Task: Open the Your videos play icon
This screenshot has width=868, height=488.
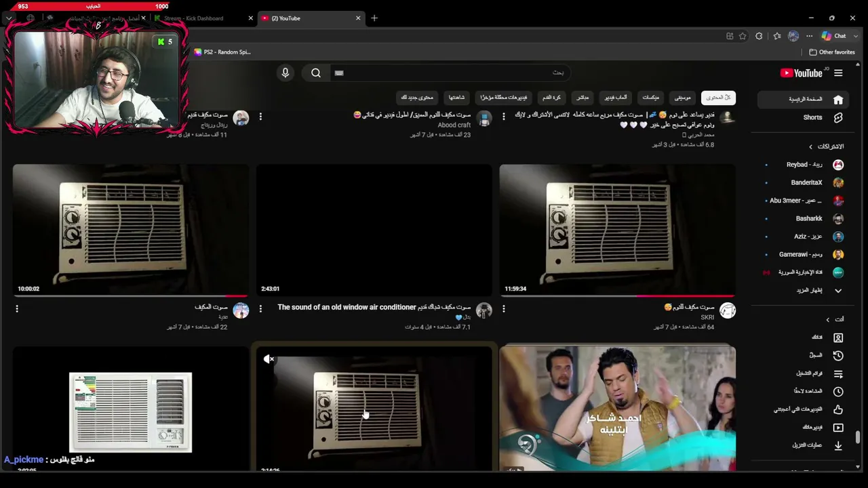Action: click(x=838, y=428)
